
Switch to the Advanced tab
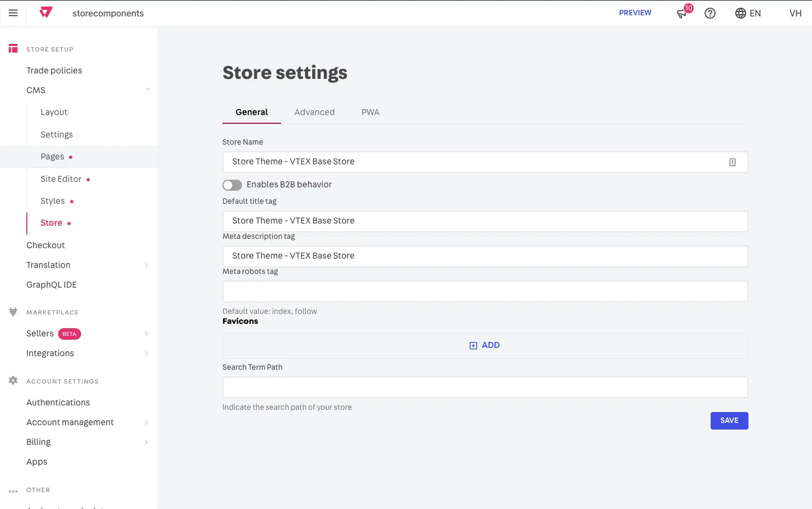[x=314, y=112]
